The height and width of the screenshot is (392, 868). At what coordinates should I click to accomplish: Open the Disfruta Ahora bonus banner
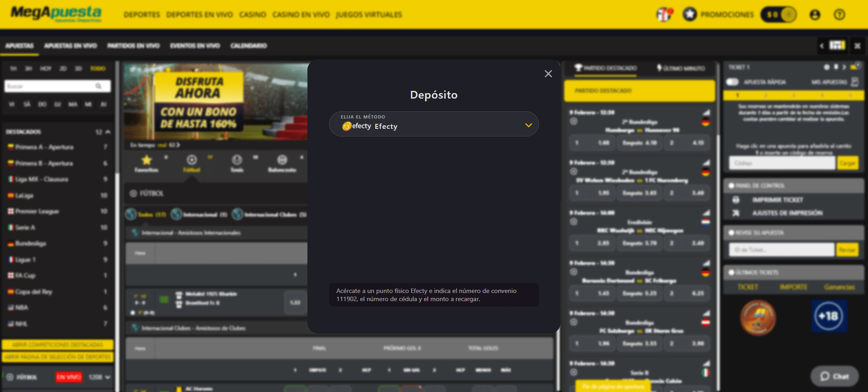pyautogui.click(x=216, y=101)
